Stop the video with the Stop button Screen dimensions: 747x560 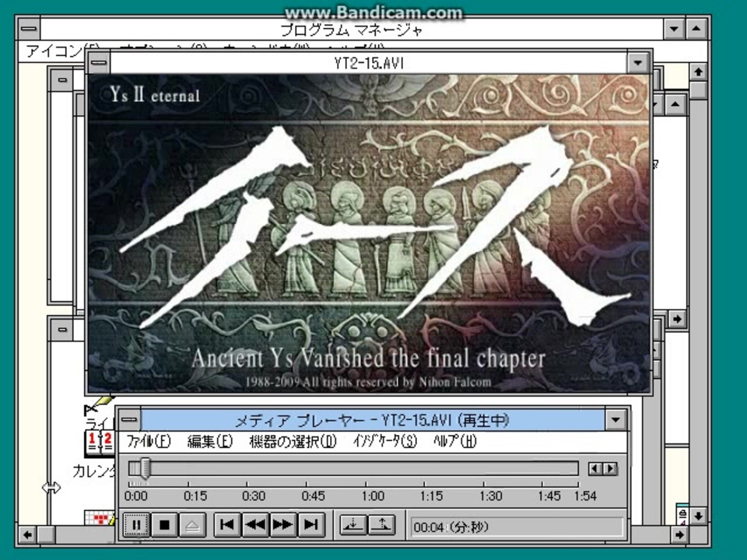click(x=164, y=525)
